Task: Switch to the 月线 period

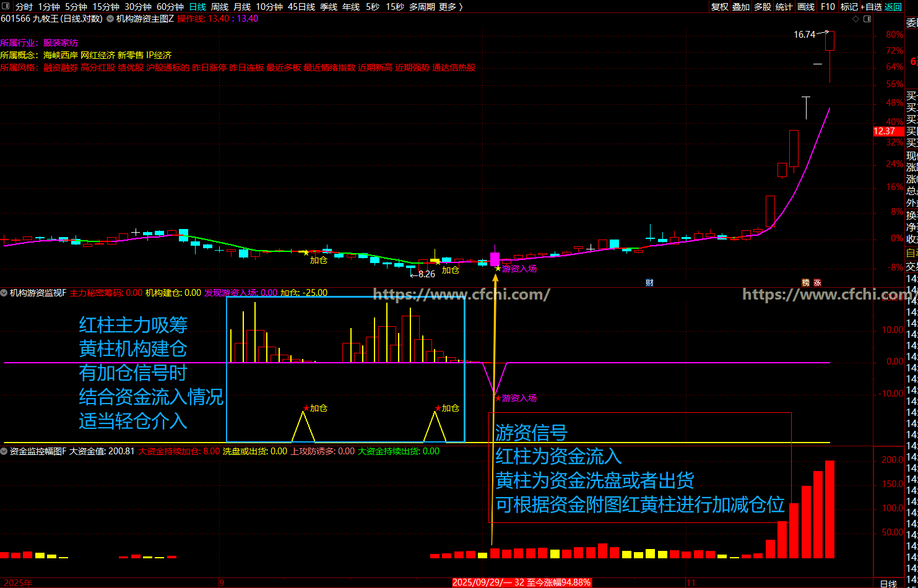Action: [242, 7]
